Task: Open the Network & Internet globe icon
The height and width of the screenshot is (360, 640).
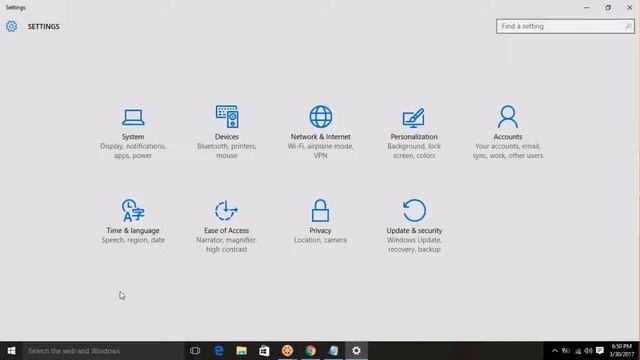Action: pos(320,117)
